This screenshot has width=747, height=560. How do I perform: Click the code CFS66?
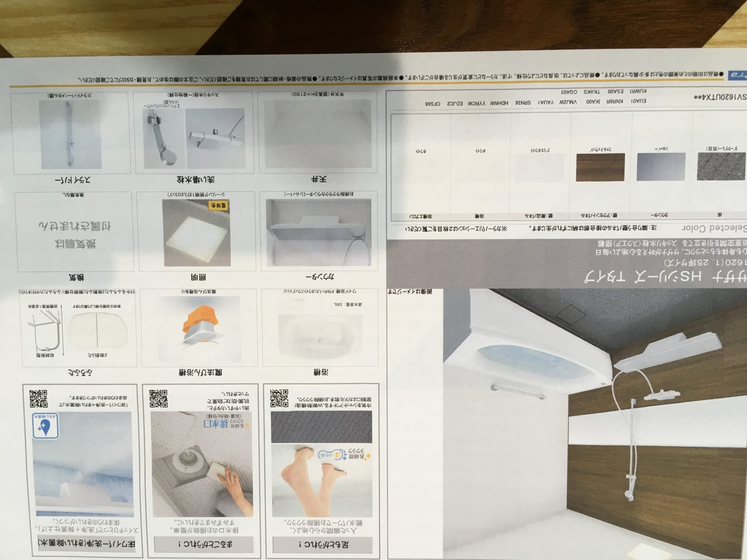pos(432,104)
